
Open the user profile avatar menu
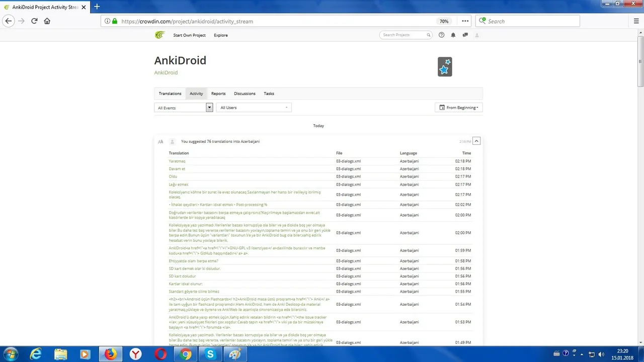pyautogui.click(x=477, y=35)
